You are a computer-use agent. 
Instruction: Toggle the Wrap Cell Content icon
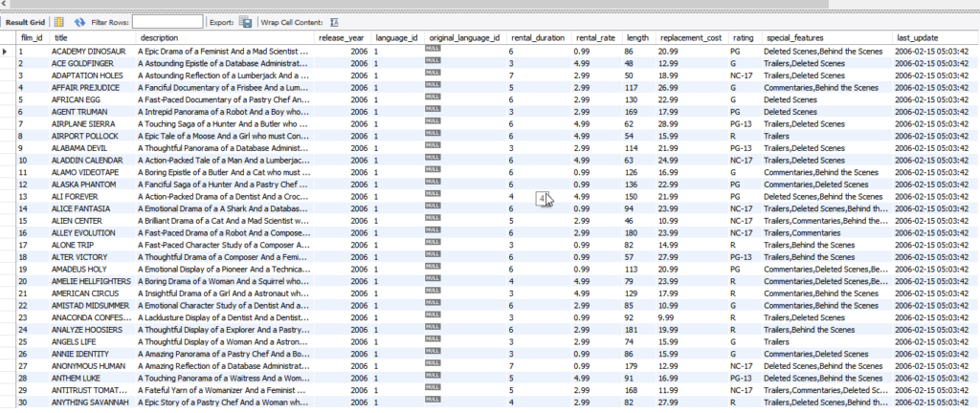pos(334,22)
